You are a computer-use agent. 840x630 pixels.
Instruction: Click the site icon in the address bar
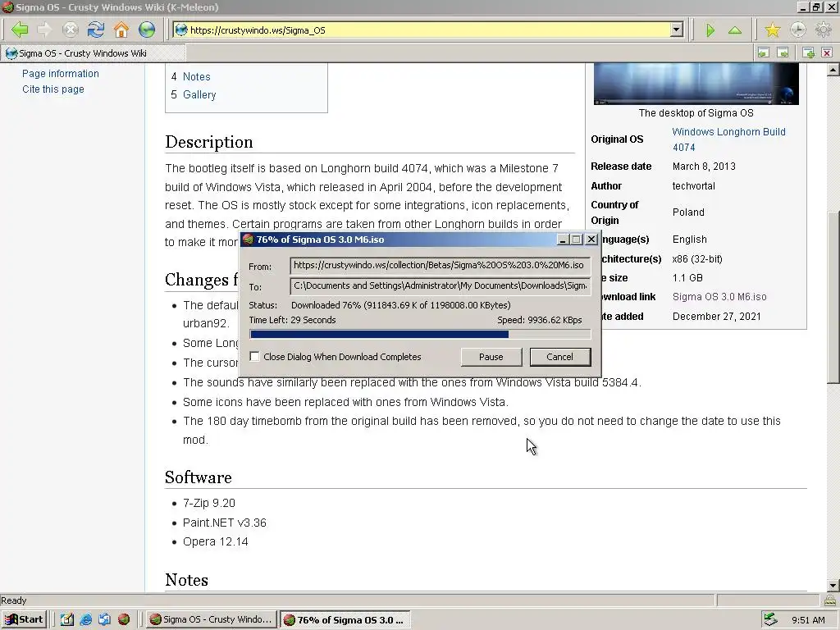coord(181,30)
